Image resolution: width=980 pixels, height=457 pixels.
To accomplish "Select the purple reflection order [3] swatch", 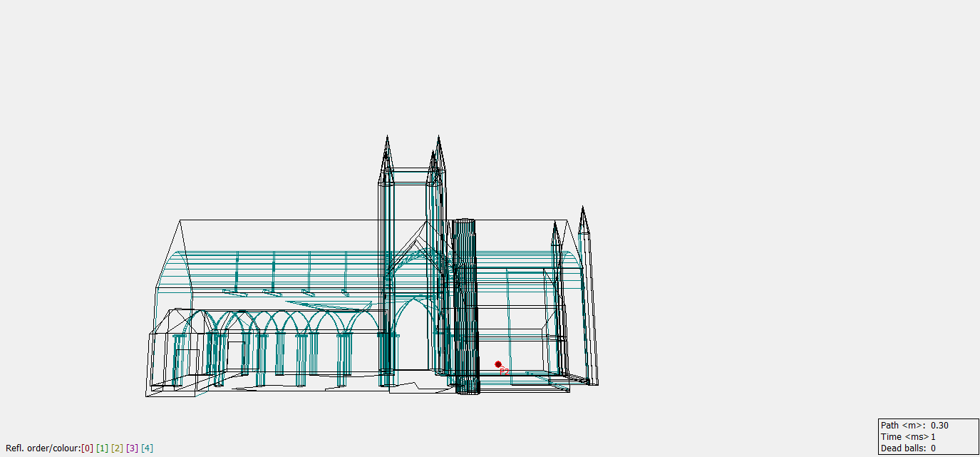I will click(133, 448).
